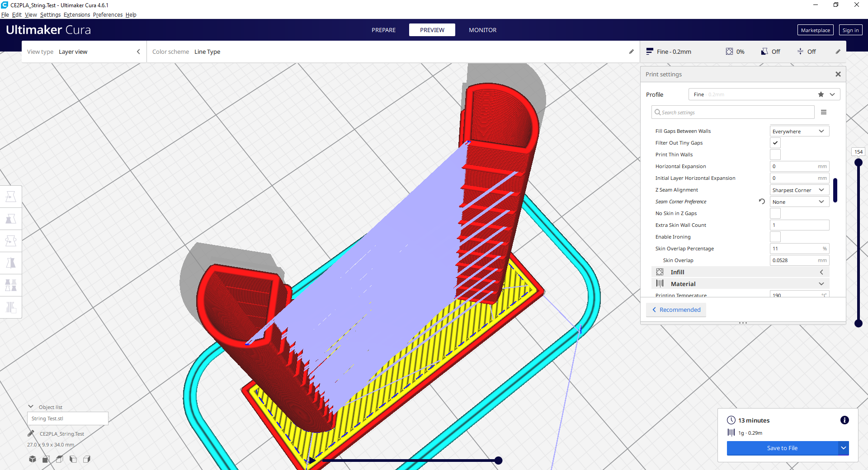Click the Sign in button
The height and width of the screenshot is (470, 868).
[x=850, y=30]
